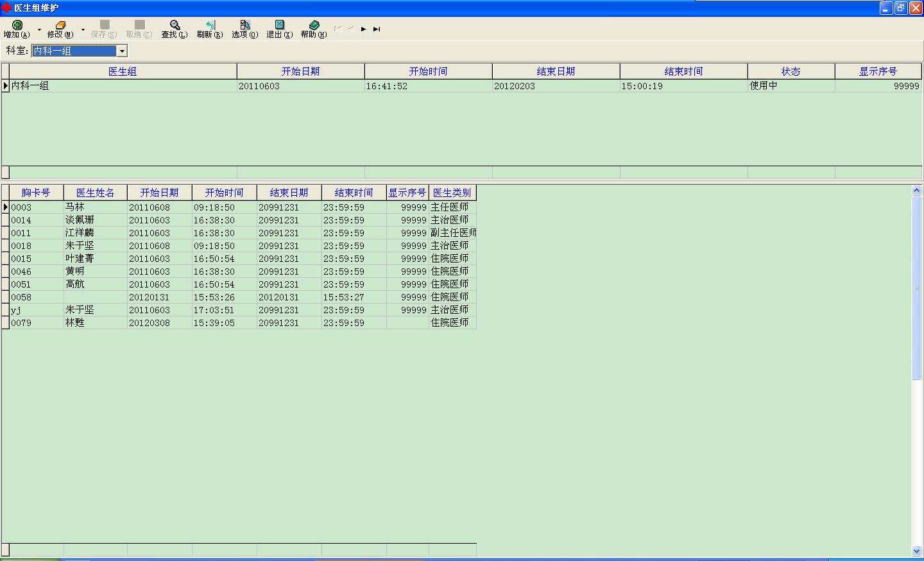Select doctor 林甦 in the list
This screenshot has height=561, width=924.
pos(96,323)
